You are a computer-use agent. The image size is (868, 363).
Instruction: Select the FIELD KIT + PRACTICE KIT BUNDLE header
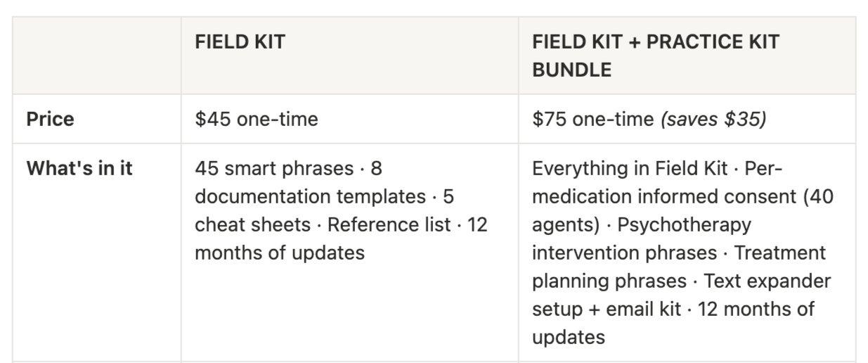655,56
